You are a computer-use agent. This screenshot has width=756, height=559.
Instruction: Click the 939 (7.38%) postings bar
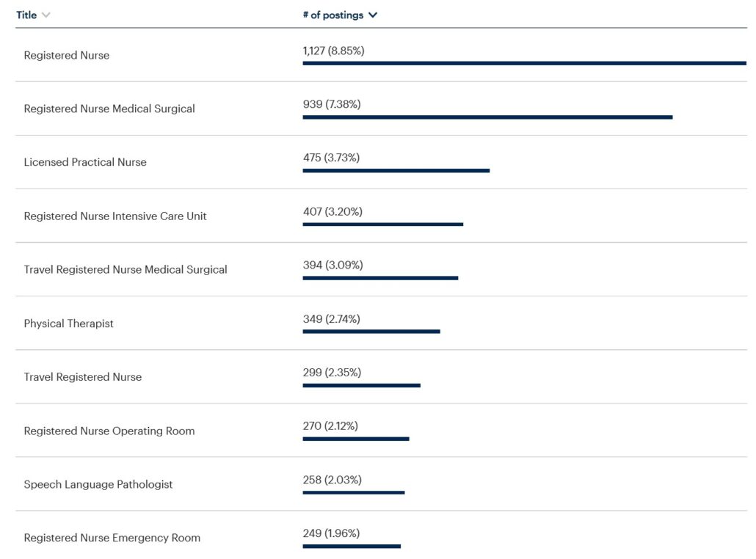pos(487,117)
